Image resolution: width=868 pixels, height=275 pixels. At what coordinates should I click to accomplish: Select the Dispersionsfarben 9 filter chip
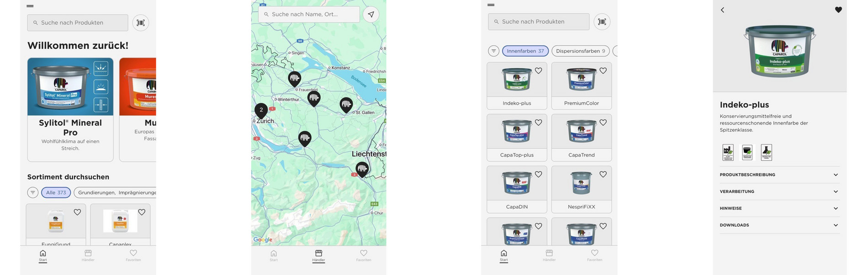580,51
